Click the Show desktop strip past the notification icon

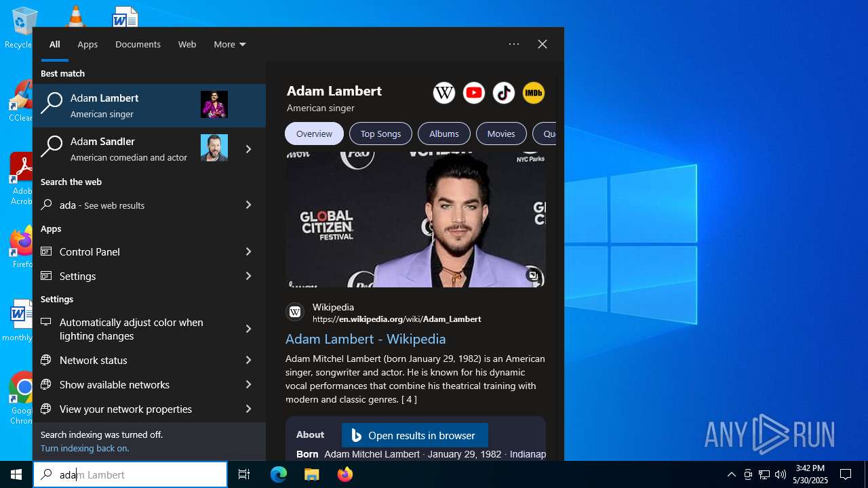point(866,474)
